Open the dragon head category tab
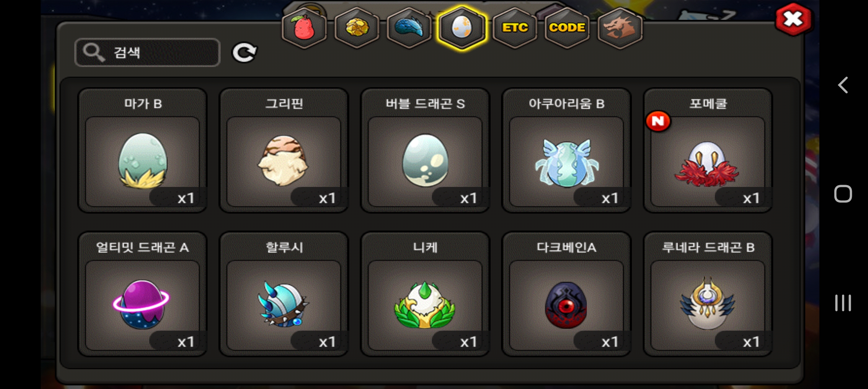This screenshot has height=389, width=868. 620,28
